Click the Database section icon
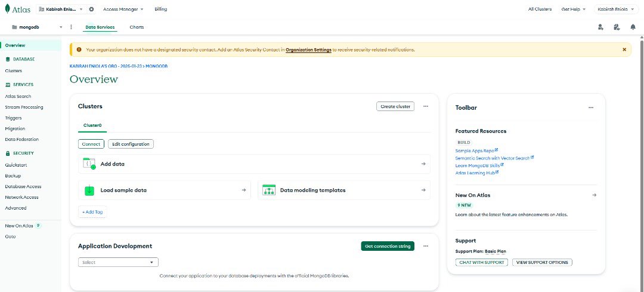The image size is (644, 292). (8, 59)
